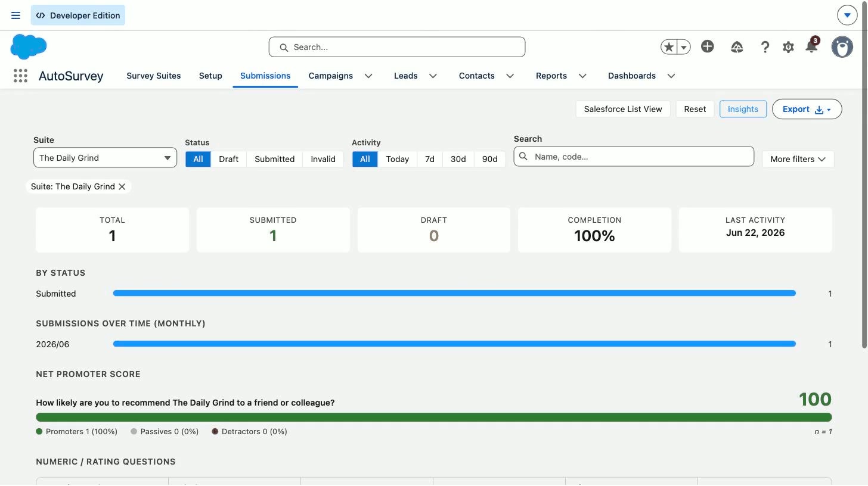Image resolution: width=868 pixels, height=486 pixels.
Task: Select Activity filter Today
Action: (x=397, y=159)
